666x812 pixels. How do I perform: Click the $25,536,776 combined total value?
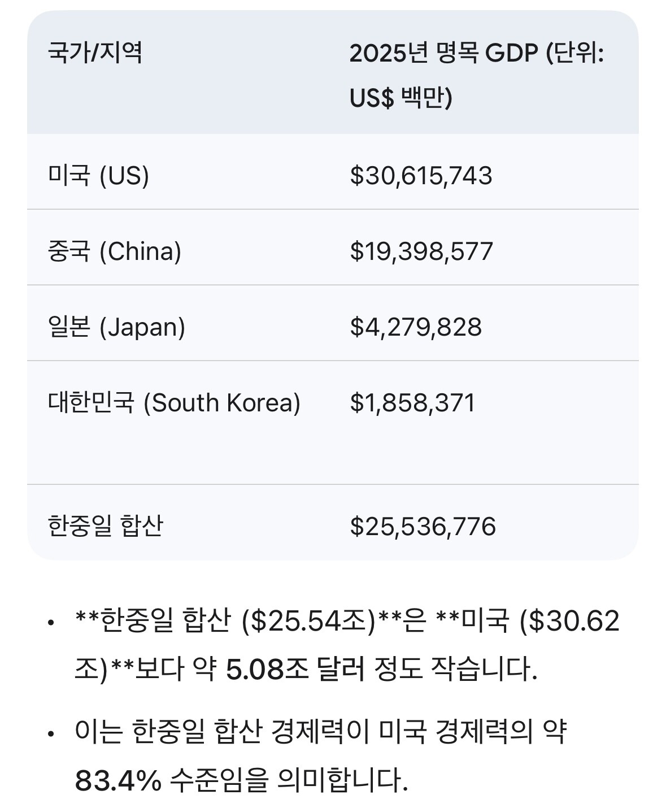pyautogui.click(x=423, y=526)
